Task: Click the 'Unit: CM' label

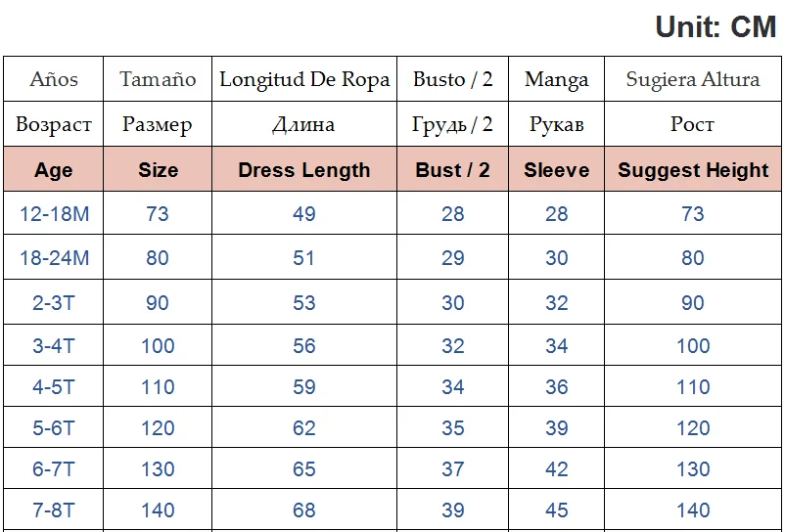Action: click(716, 26)
